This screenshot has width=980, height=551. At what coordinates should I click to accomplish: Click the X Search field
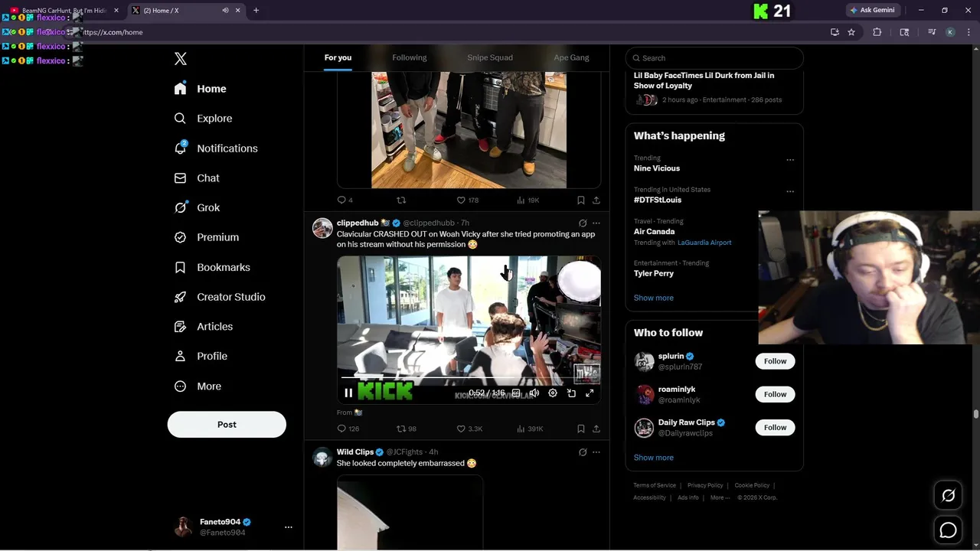click(x=714, y=58)
